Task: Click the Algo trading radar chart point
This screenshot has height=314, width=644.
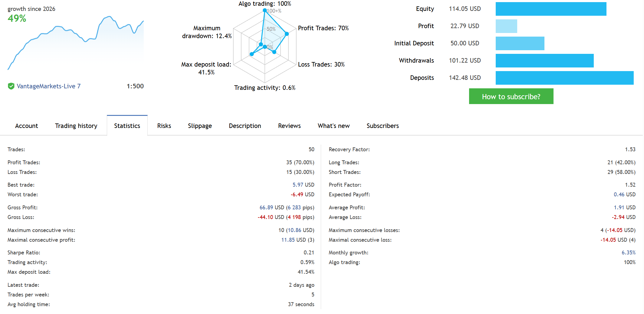Action: pyautogui.click(x=265, y=10)
